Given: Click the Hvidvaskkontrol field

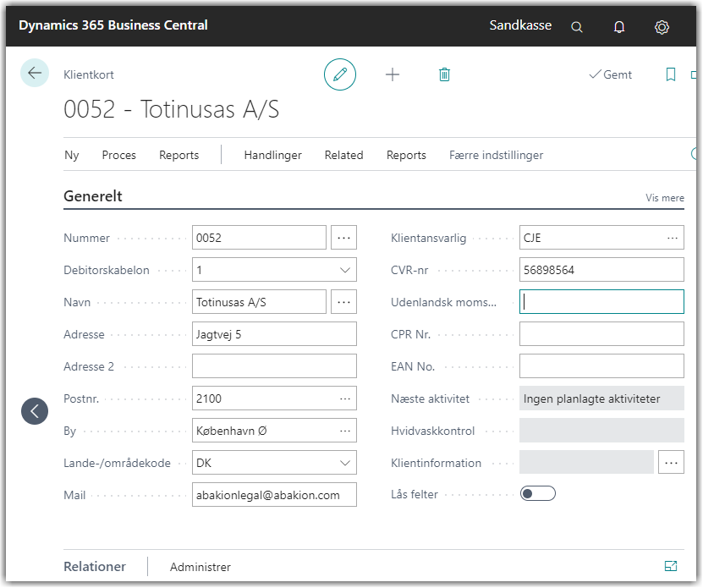Looking at the screenshot, I should (x=601, y=431).
